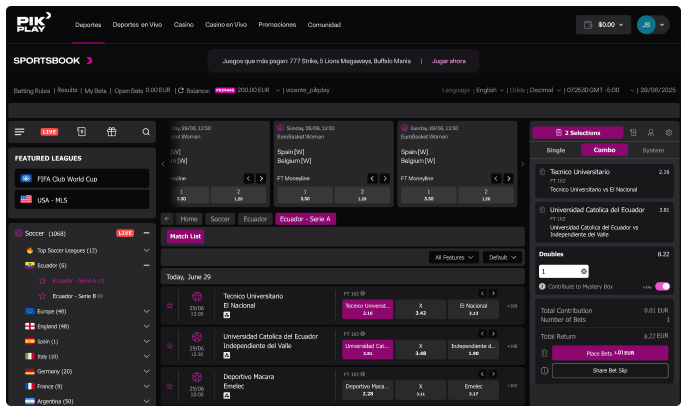The height and width of the screenshot is (412, 687).
Task: Switch to the Combo bet tab
Action: click(604, 150)
